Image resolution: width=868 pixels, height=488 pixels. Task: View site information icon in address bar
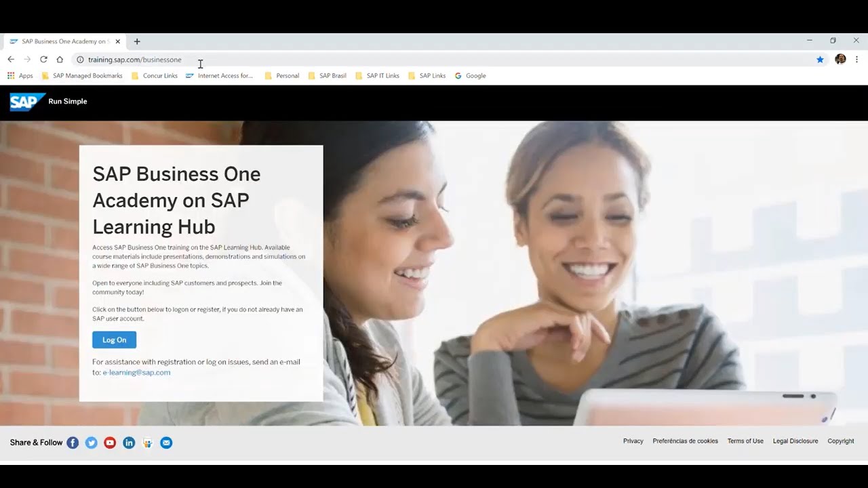80,60
